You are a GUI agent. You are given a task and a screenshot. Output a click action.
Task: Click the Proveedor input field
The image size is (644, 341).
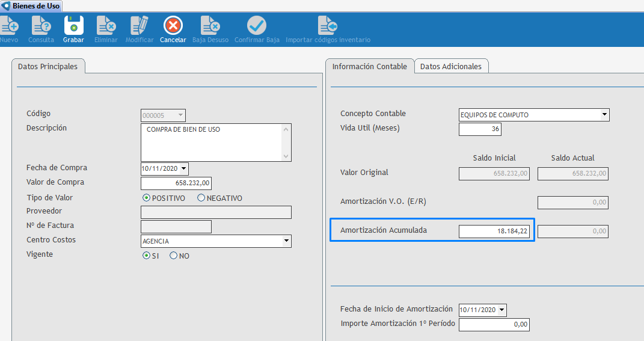[x=216, y=212]
